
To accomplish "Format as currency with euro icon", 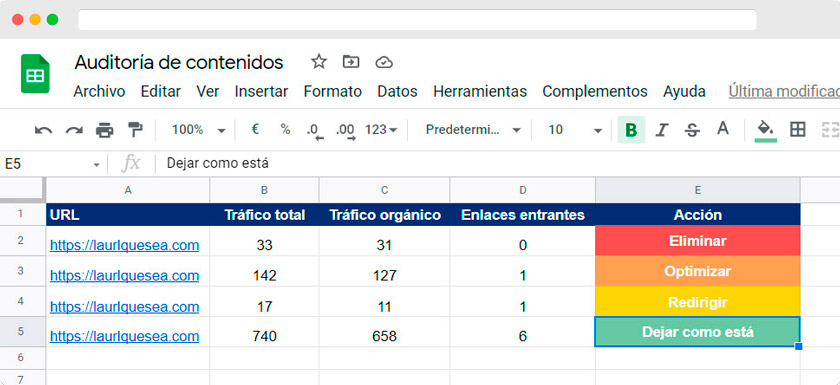I will pyautogui.click(x=256, y=130).
